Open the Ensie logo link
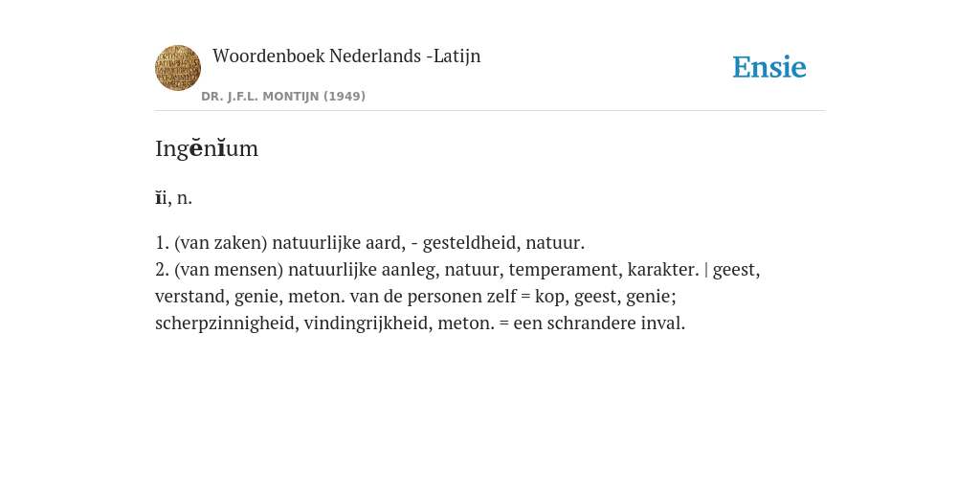980x490 pixels. (769, 67)
